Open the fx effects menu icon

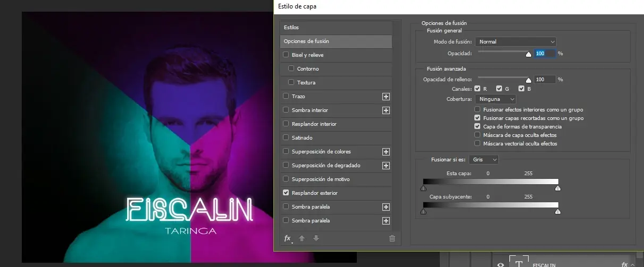click(x=288, y=239)
